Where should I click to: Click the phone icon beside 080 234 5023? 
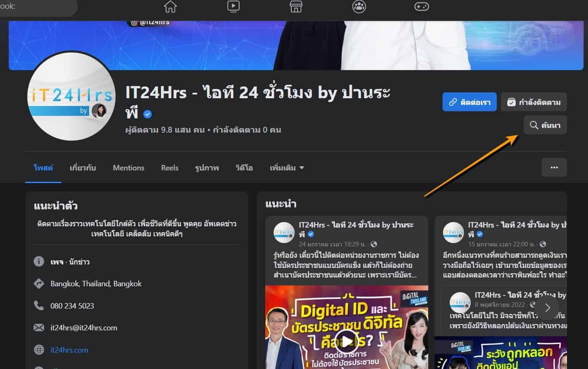pos(39,306)
